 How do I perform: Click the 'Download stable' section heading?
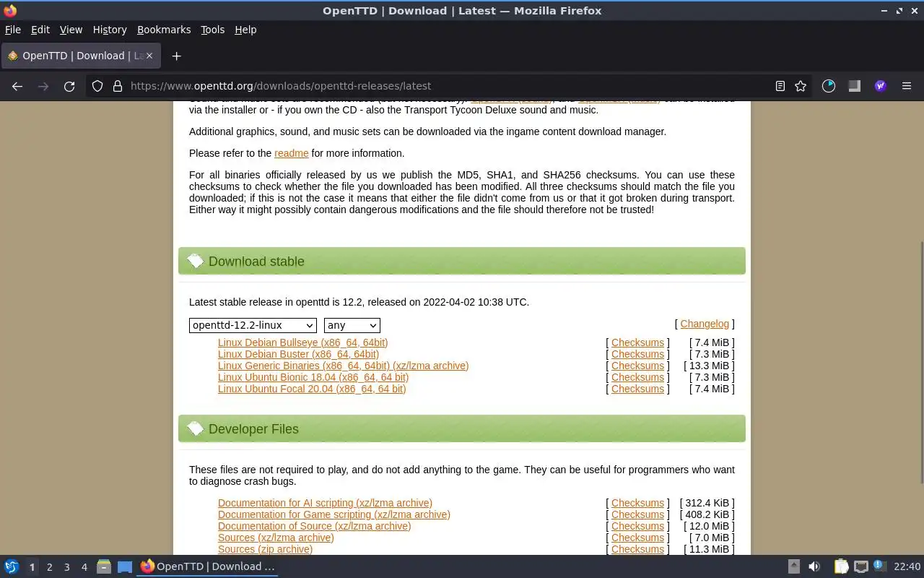click(256, 262)
